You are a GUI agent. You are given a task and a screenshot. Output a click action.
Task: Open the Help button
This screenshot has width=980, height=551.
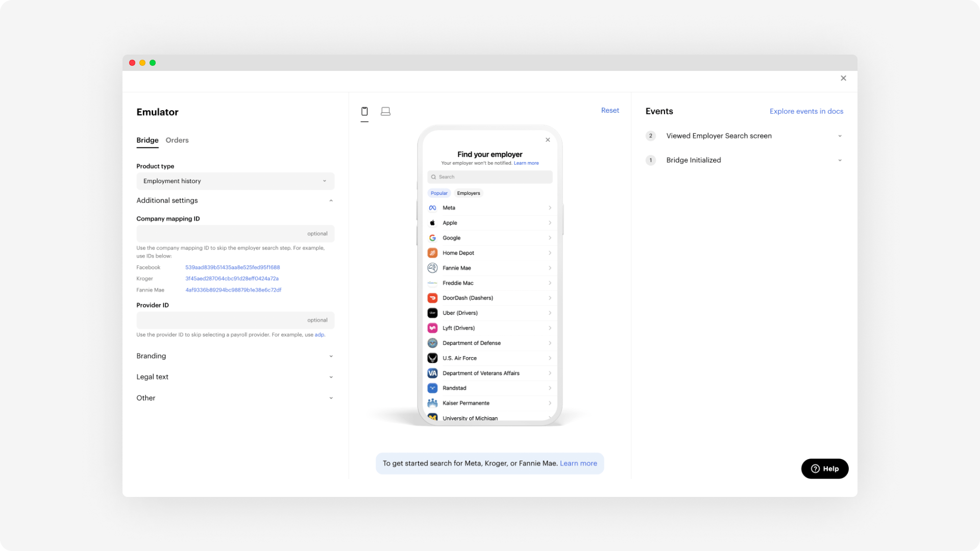pos(824,468)
